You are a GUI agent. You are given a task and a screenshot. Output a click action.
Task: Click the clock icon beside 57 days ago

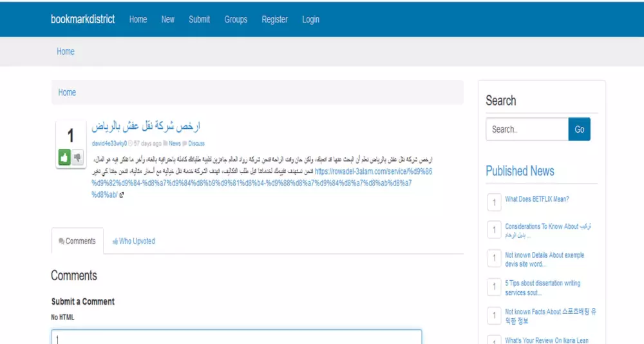(130, 144)
